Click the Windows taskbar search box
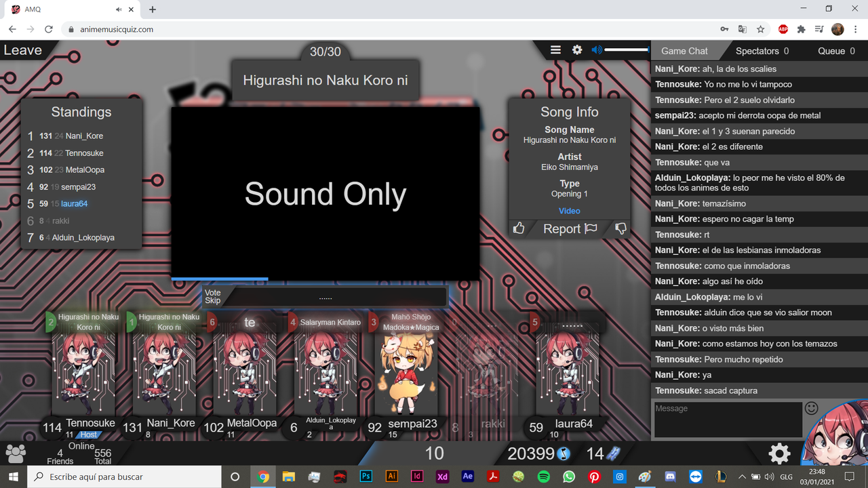 pos(124,476)
